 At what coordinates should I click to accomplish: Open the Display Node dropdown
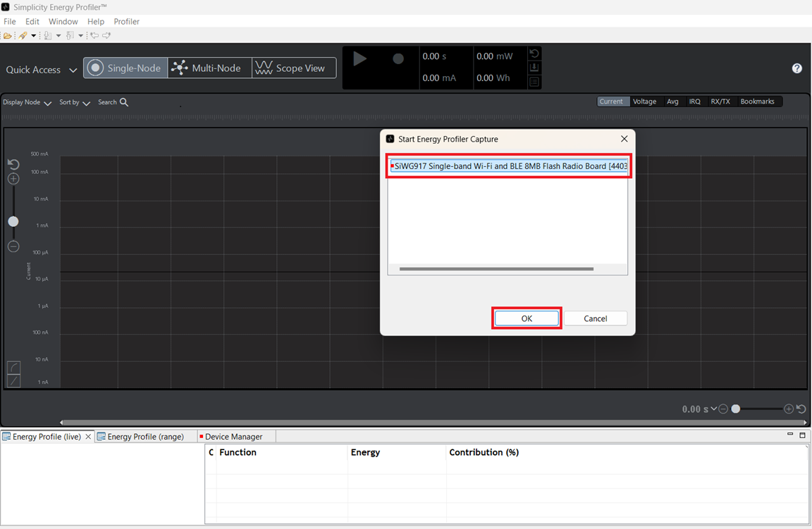point(27,102)
